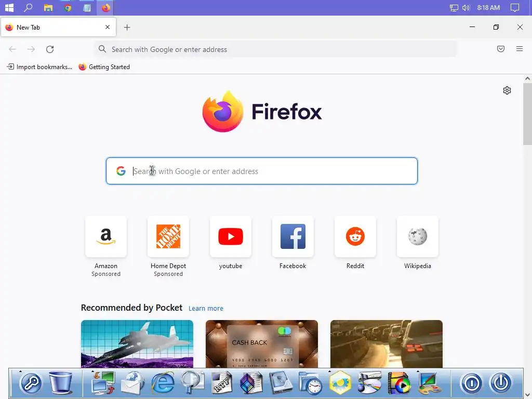Viewport: 532px width, 399px height.
Task: Open the notification center icon
Action: (x=515, y=7)
